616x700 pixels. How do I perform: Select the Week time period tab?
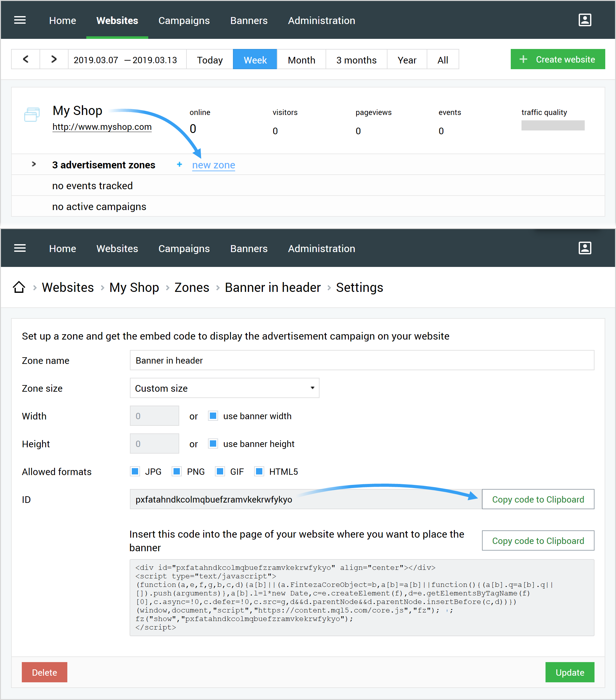[x=254, y=59]
